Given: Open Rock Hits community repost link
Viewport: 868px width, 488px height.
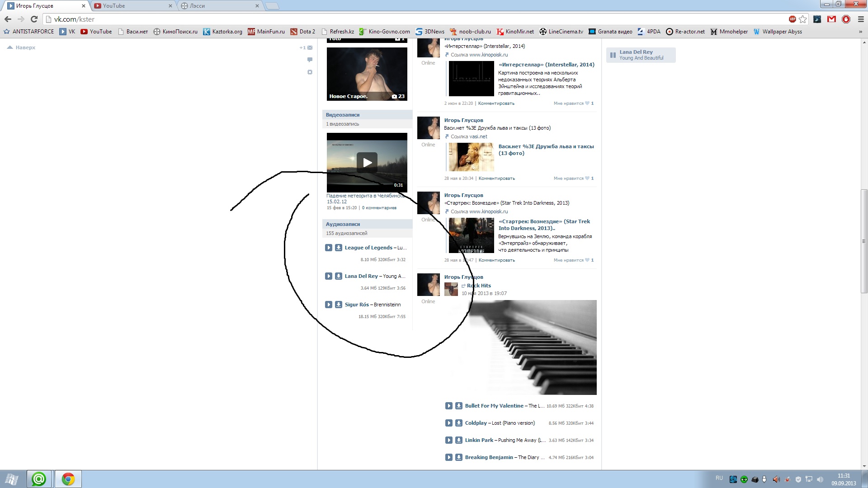Looking at the screenshot, I should coord(479,286).
